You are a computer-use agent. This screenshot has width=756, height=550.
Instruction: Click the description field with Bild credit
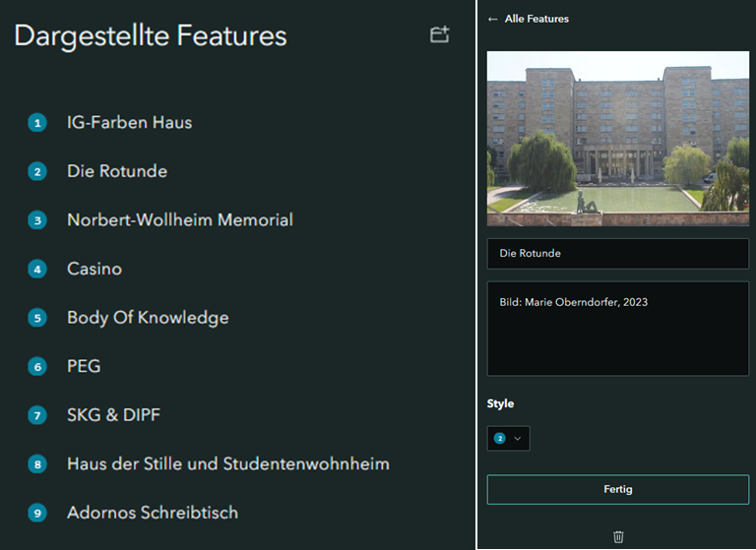617,329
